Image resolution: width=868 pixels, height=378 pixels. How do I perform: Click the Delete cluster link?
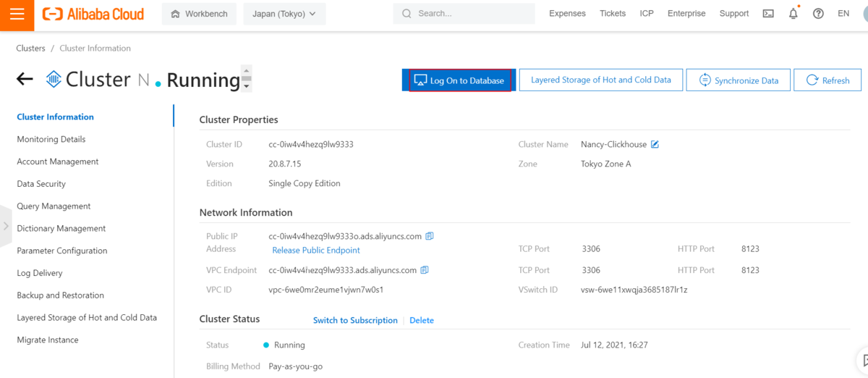click(x=422, y=320)
